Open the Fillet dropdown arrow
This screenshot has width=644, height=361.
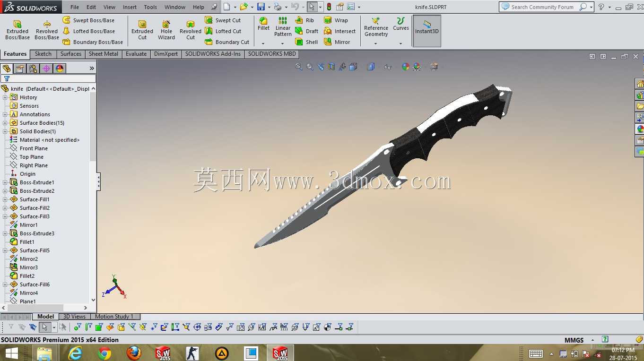[263, 43]
